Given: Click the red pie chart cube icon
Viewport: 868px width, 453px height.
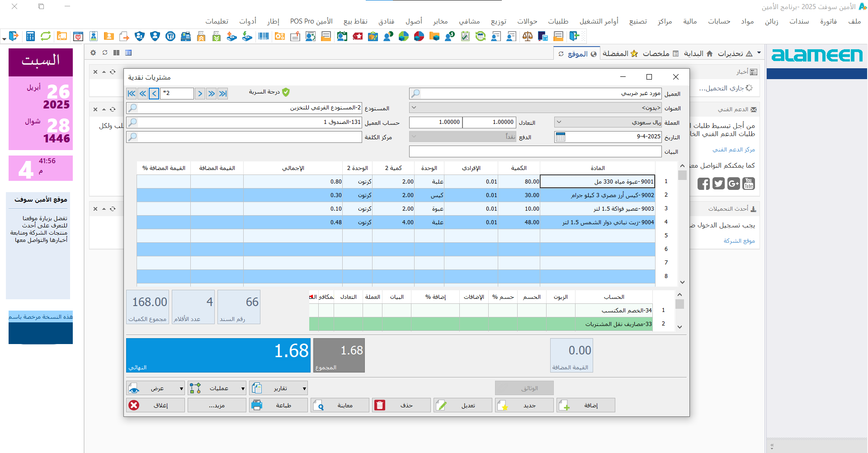Looking at the screenshot, I should [419, 36].
